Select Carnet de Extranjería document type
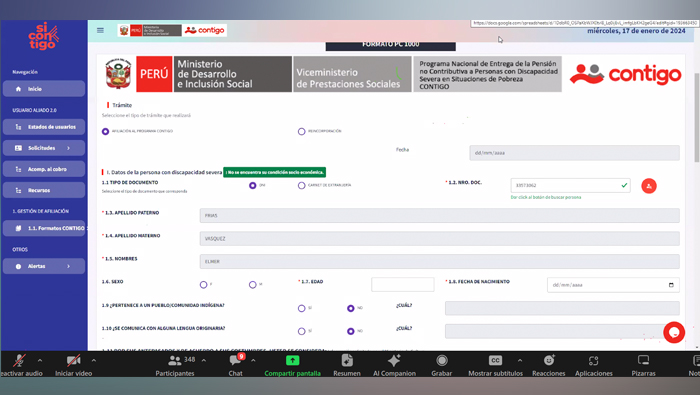This screenshot has width=700, height=395. click(x=301, y=185)
